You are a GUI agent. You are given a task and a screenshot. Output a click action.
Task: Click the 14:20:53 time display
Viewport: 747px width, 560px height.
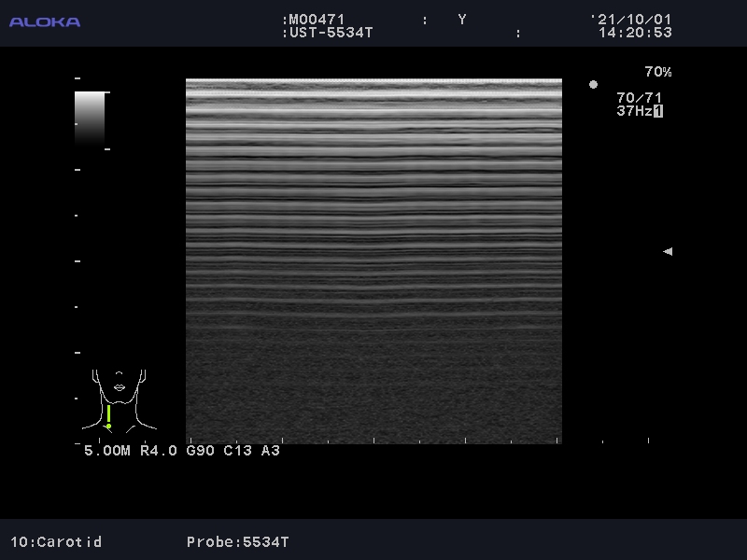[635, 33]
